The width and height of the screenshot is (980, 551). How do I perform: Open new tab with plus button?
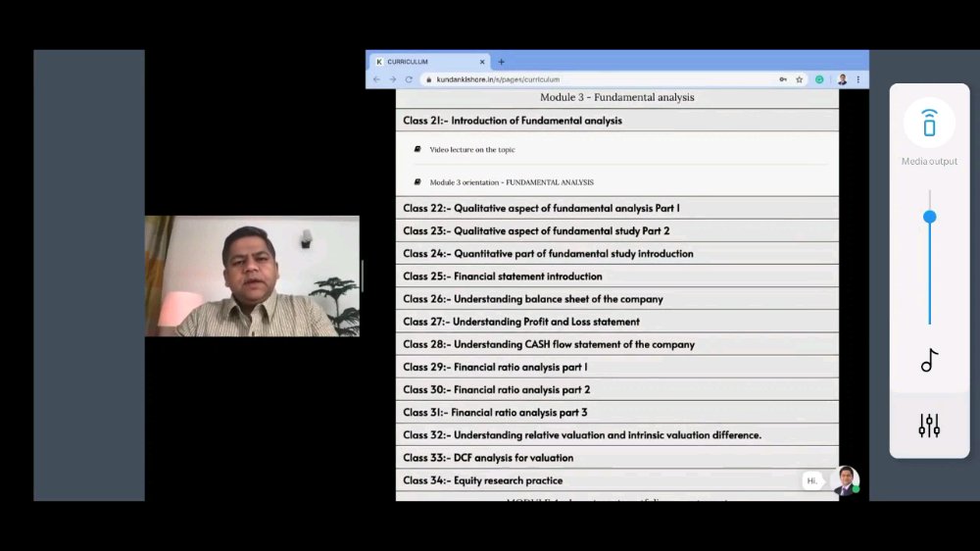[x=501, y=62]
